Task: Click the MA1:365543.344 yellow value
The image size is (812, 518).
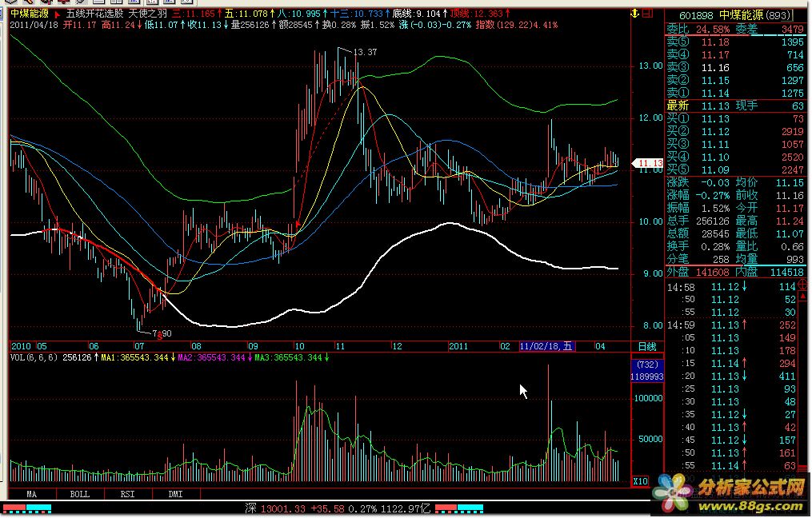Action: (x=134, y=357)
